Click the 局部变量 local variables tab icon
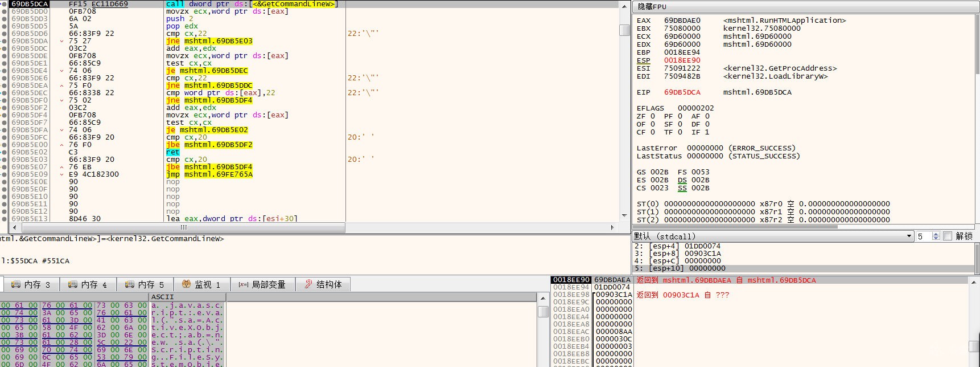The height and width of the screenshot is (367, 980). pyautogui.click(x=244, y=284)
